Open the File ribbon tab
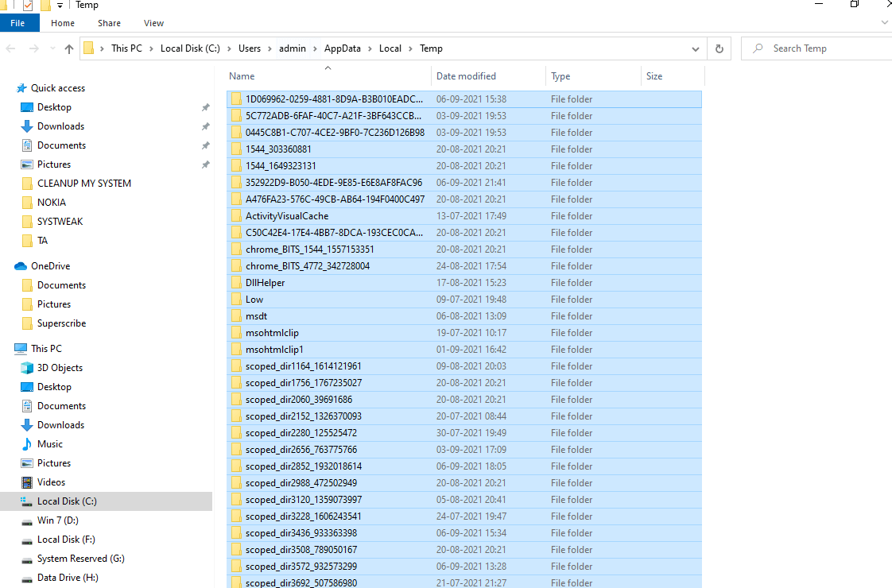Image resolution: width=892 pixels, height=588 pixels. pos(17,23)
